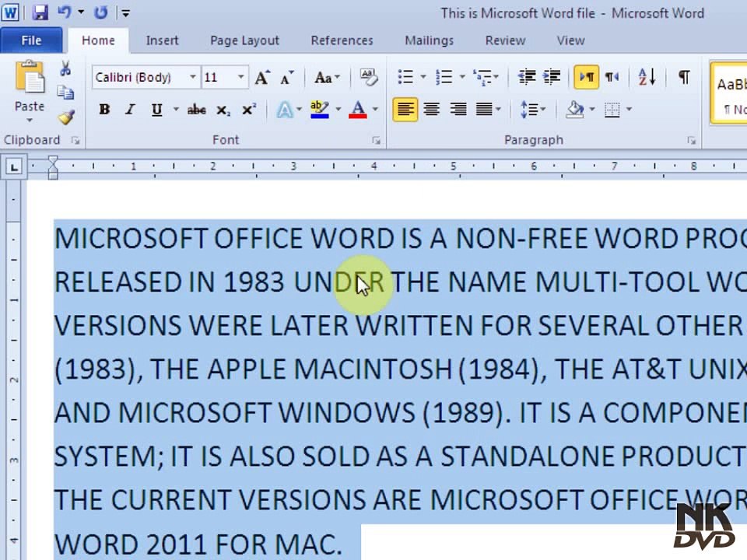Image resolution: width=747 pixels, height=560 pixels.
Task: Open the Paragraph dialog launcher
Action: [x=691, y=141]
